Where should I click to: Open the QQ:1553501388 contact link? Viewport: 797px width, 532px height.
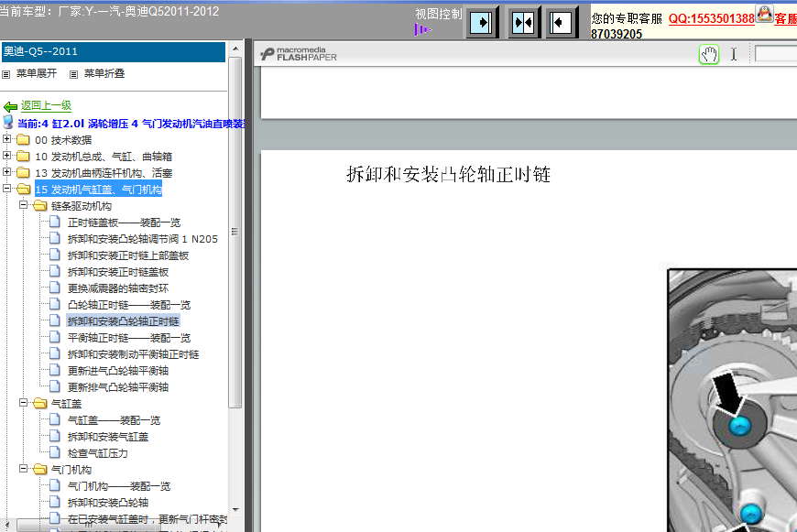coord(712,19)
